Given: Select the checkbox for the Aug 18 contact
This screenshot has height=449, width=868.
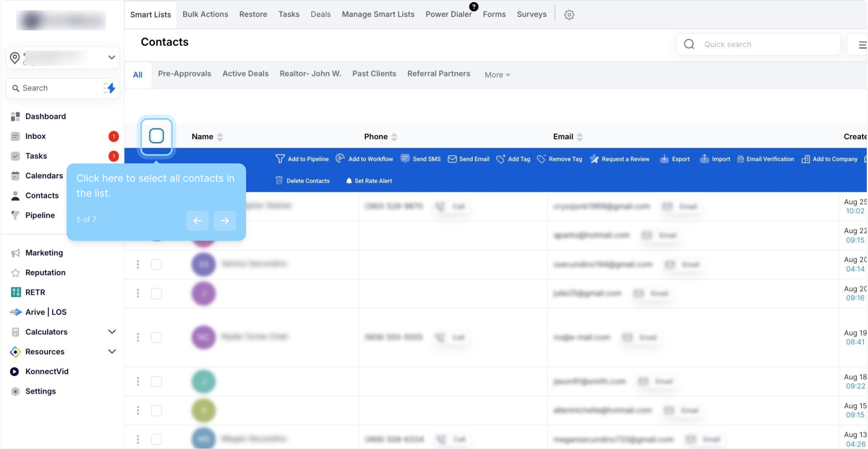Looking at the screenshot, I should click(x=156, y=381).
